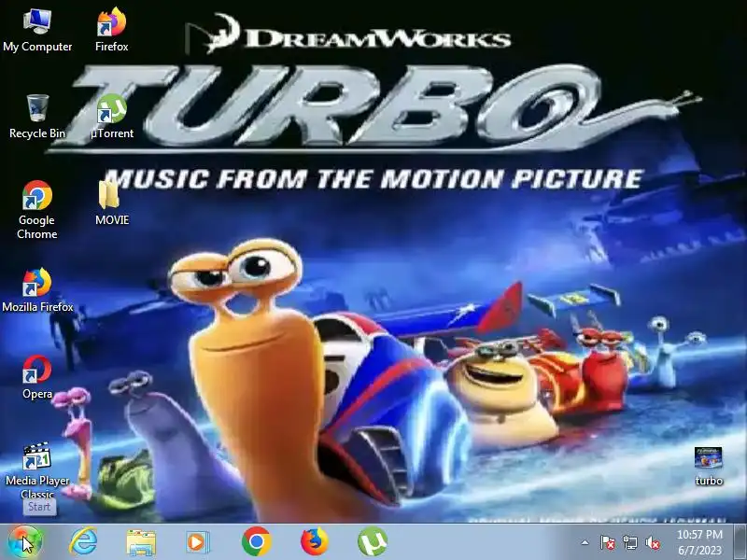747x560 pixels.
Task: Launch Firefox from the taskbar
Action: coord(315,541)
